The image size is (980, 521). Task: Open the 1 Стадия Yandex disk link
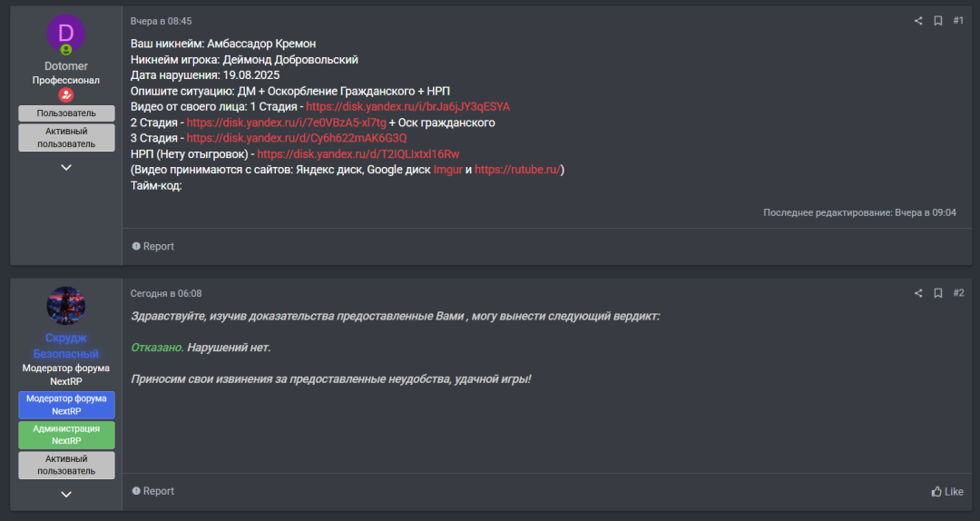coord(407,106)
